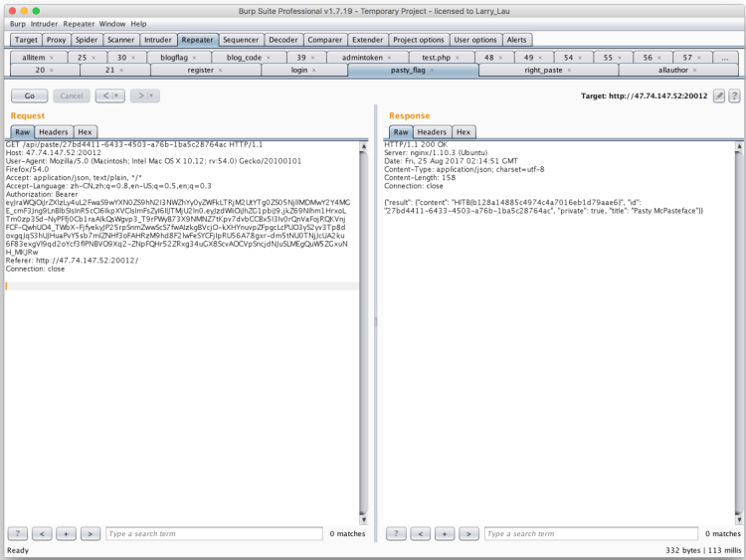Click the request pane vertical scrollbar
This screenshot has height=560, width=746.
(365, 328)
